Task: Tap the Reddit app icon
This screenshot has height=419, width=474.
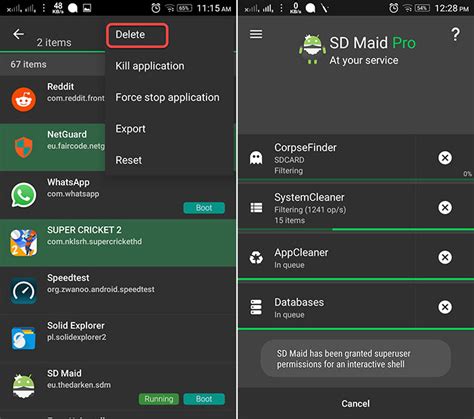Action: point(24,99)
